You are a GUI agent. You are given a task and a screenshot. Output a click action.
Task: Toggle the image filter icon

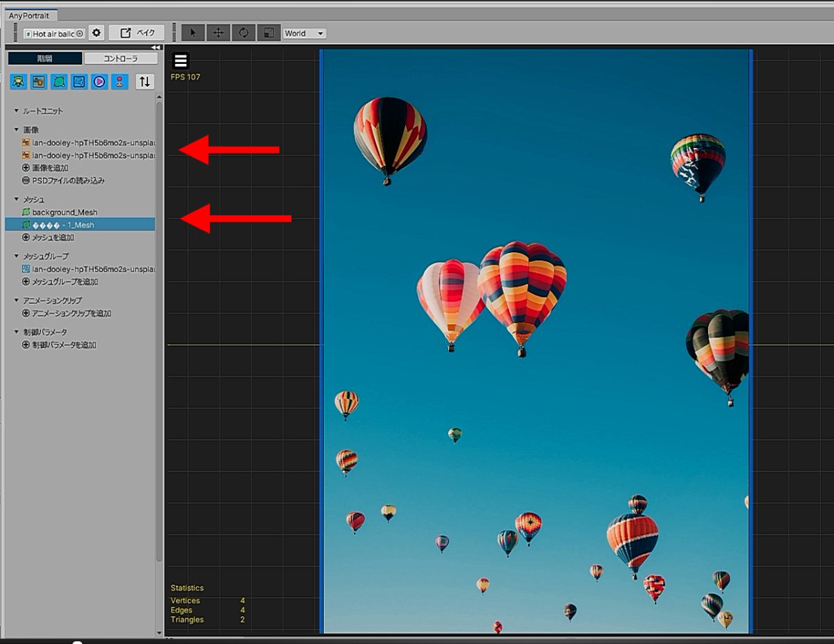pyautogui.click(x=39, y=81)
